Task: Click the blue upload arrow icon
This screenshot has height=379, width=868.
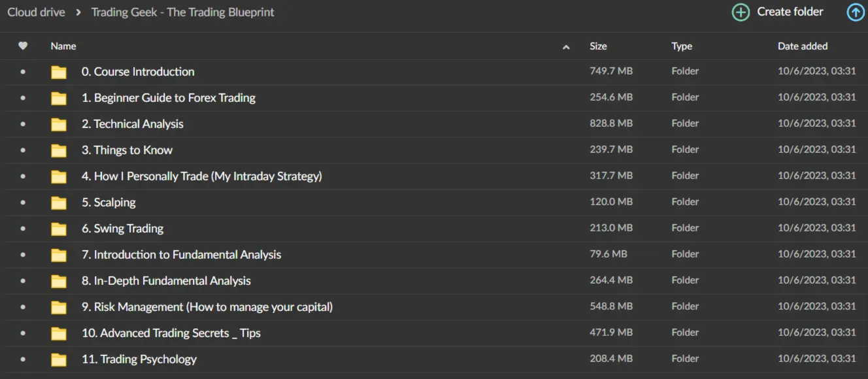Action: [x=856, y=12]
